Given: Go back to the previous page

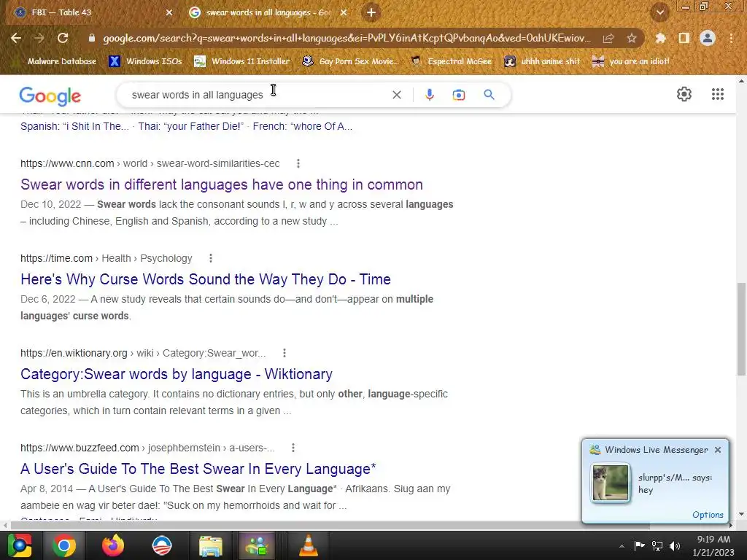Looking at the screenshot, I should [16, 38].
